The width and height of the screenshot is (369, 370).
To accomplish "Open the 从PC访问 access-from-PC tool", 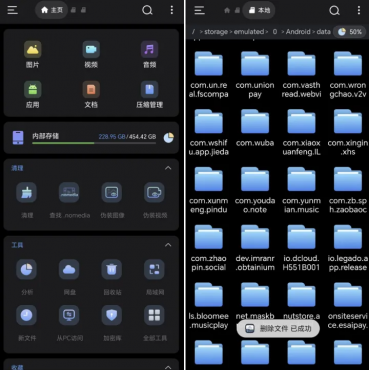I will 69,323.
